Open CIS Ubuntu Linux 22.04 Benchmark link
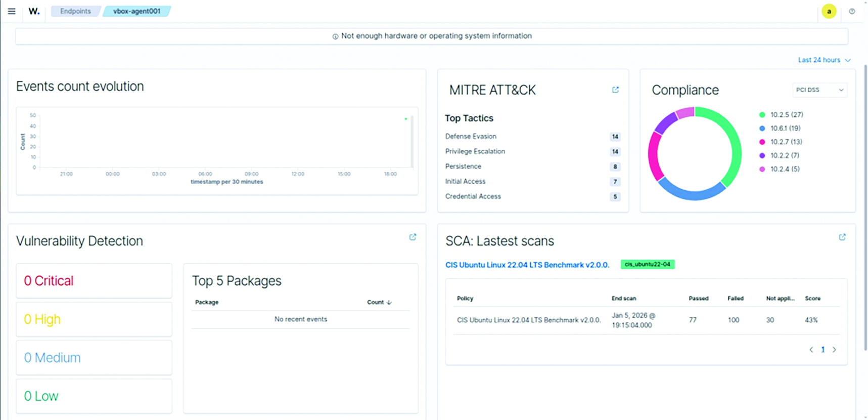 (527, 265)
